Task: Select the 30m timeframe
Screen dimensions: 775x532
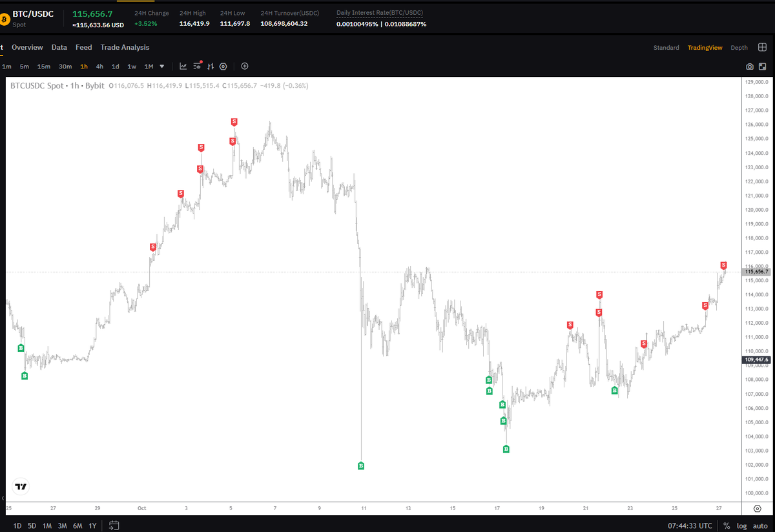Action: (65, 66)
